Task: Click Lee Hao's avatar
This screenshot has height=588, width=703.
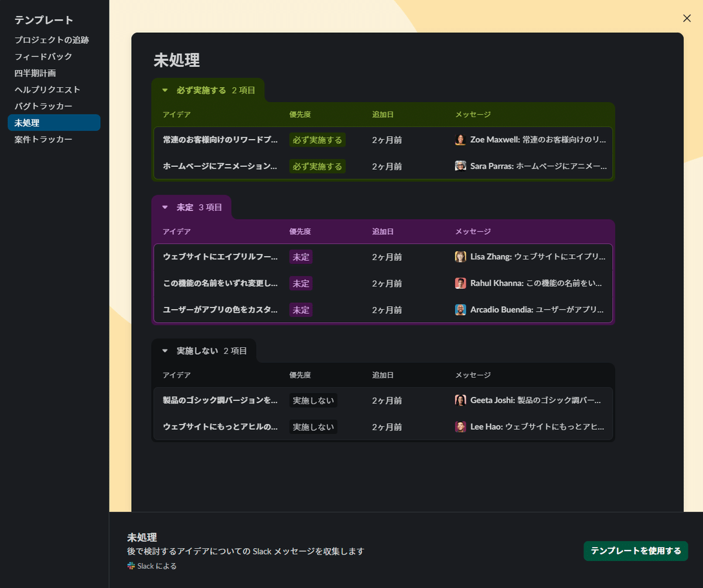Action: point(460,426)
